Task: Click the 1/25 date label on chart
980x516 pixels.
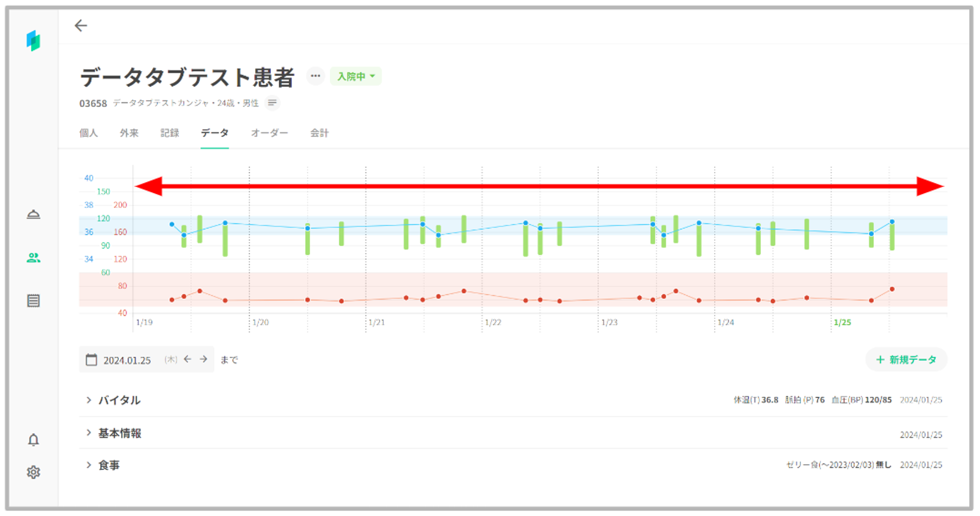Action: 842,322
